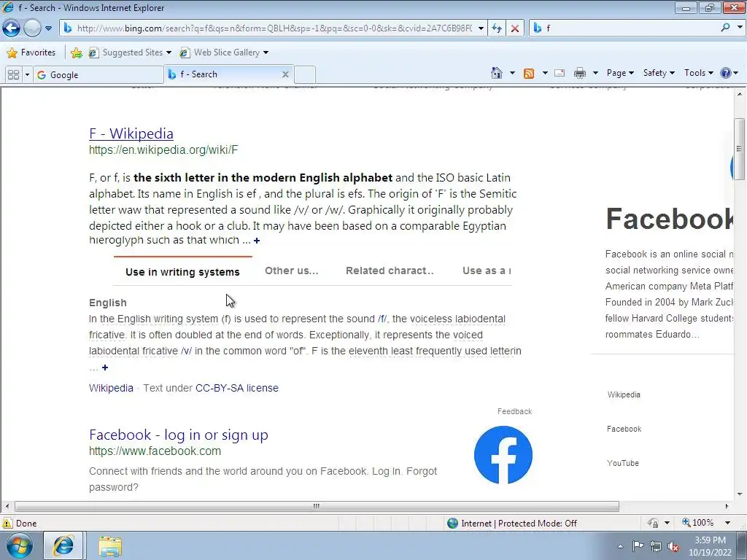Viewport: 747px width, 560px height.
Task: Select the Use as a... tab
Action: tap(487, 271)
